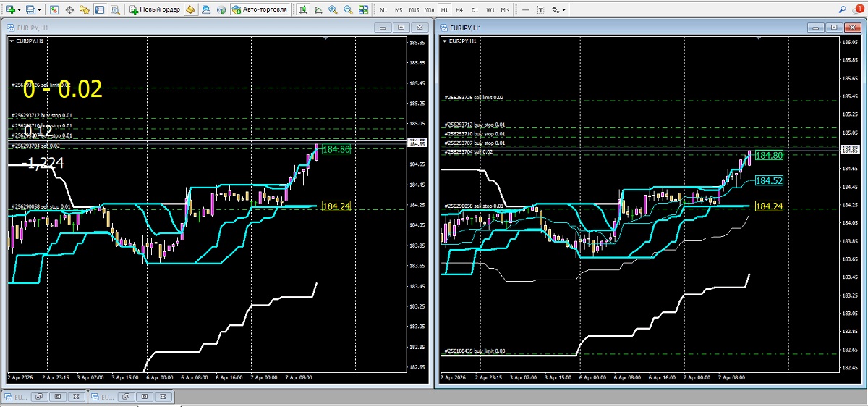Image resolution: width=868 pixels, height=407 pixels.
Task: Select the MN timeframe
Action: (505, 10)
